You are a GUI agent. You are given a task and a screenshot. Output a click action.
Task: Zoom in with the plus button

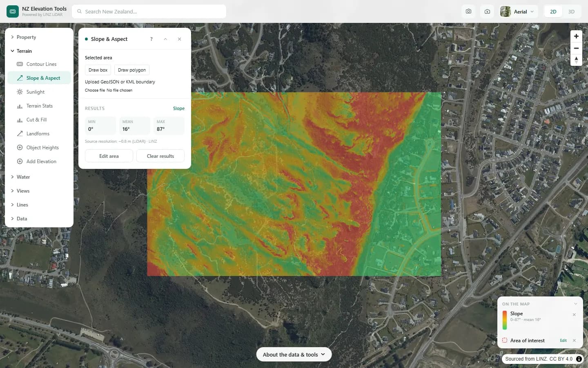tap(576, 36)
